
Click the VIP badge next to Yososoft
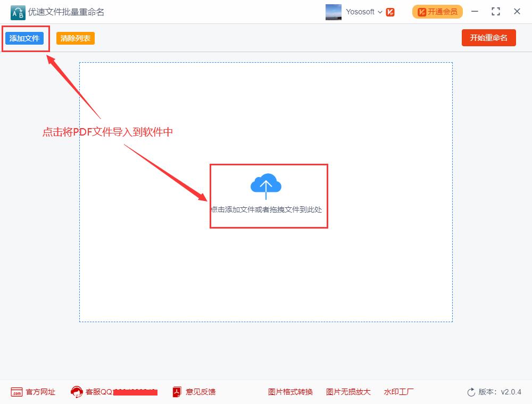pos(390,12)
